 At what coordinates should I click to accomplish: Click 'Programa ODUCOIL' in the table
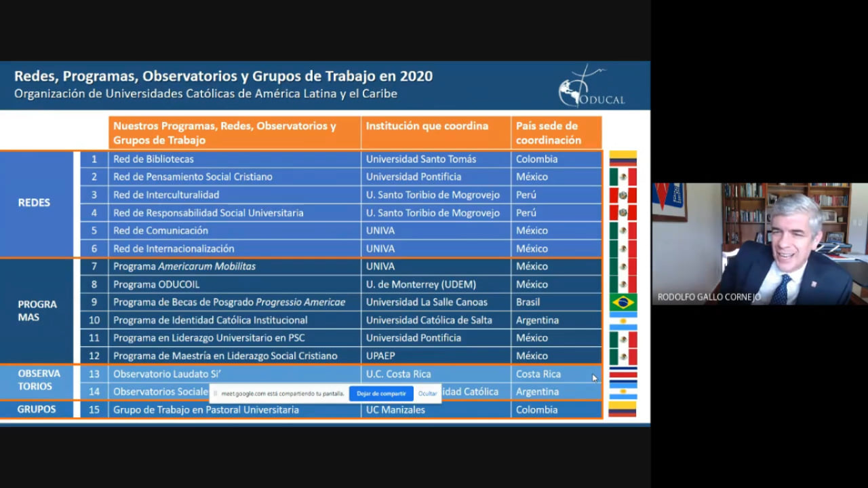[157, 284]
